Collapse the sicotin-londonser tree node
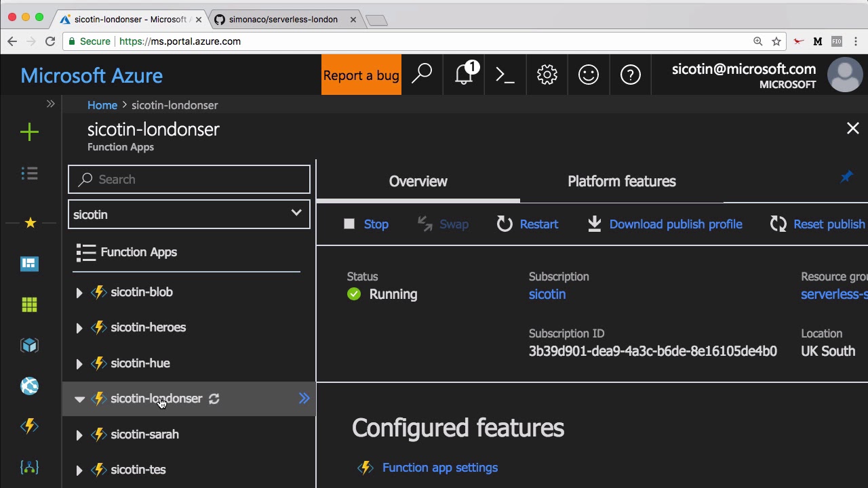The width and height of the screenshot is (868, 488). click(79, 399)
